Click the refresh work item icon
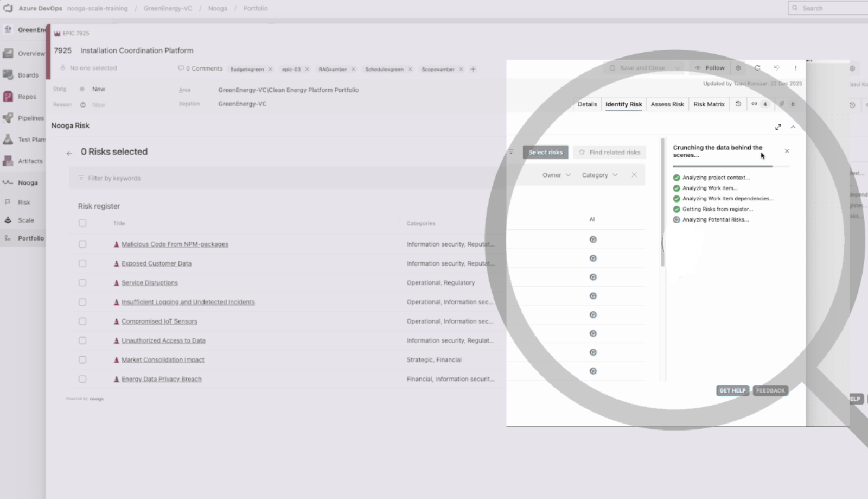This screenshot has width=868, height=499. [757, 68]
